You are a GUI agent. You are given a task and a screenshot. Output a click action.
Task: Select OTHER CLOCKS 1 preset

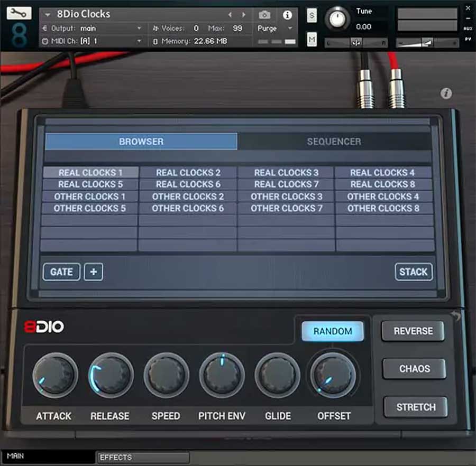(90, 197)
